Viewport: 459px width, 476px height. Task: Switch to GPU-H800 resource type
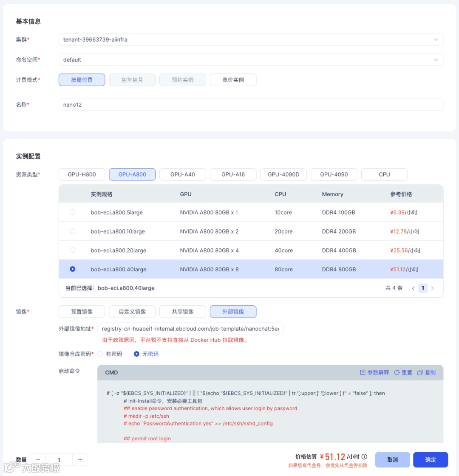(x=82, y=174)
